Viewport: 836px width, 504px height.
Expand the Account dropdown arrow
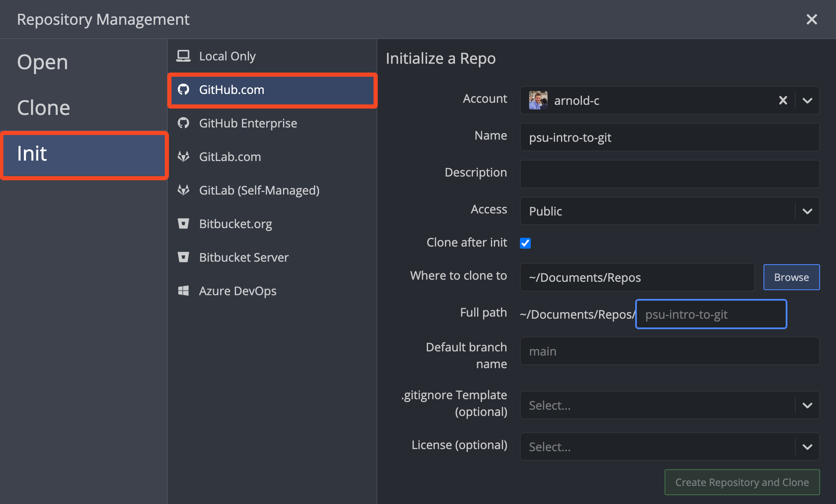(807, 100)
